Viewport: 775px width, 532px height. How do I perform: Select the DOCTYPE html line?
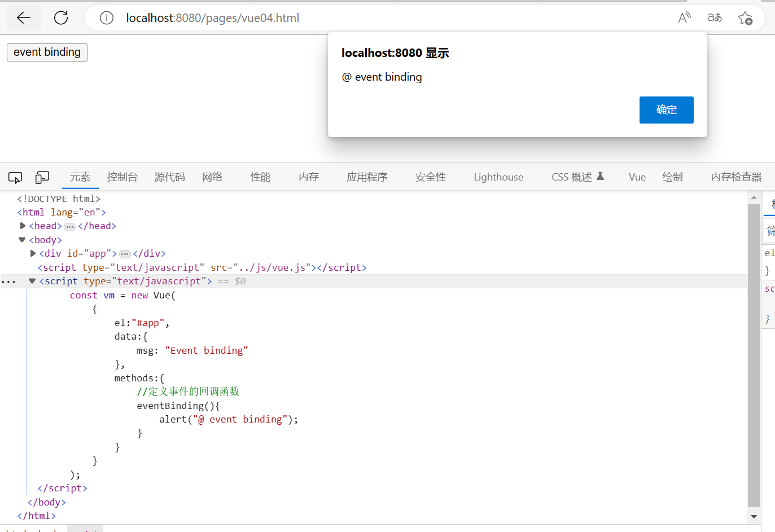pos(59,199)
